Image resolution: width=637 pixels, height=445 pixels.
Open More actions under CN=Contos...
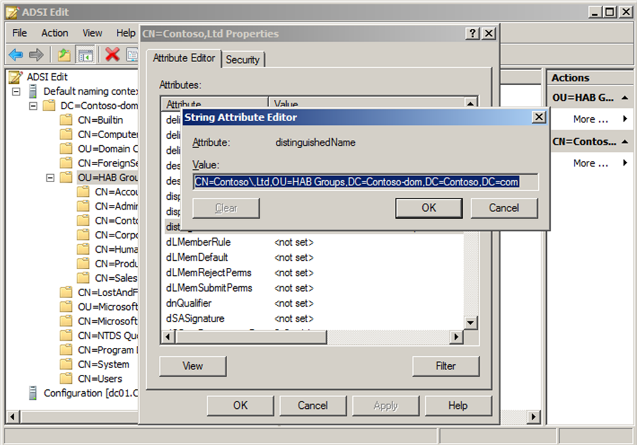pos(590,163)
